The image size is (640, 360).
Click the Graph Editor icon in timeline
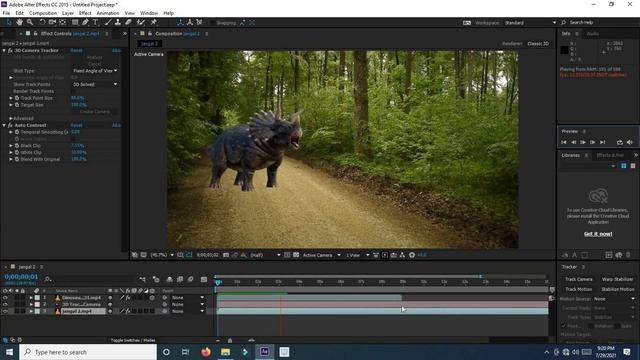204,280
